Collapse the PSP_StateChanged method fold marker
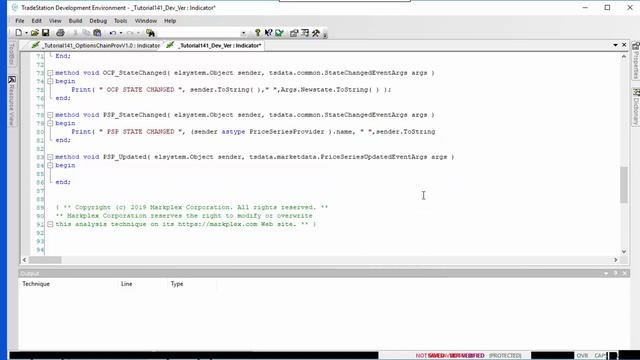The height and width of the screenshot is (360, 640). tap(50, 115)
